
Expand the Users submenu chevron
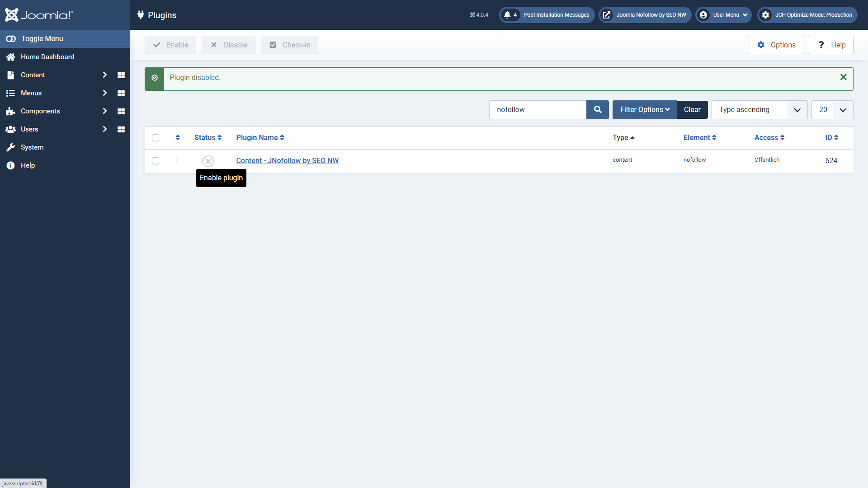[x=104, y=129]
